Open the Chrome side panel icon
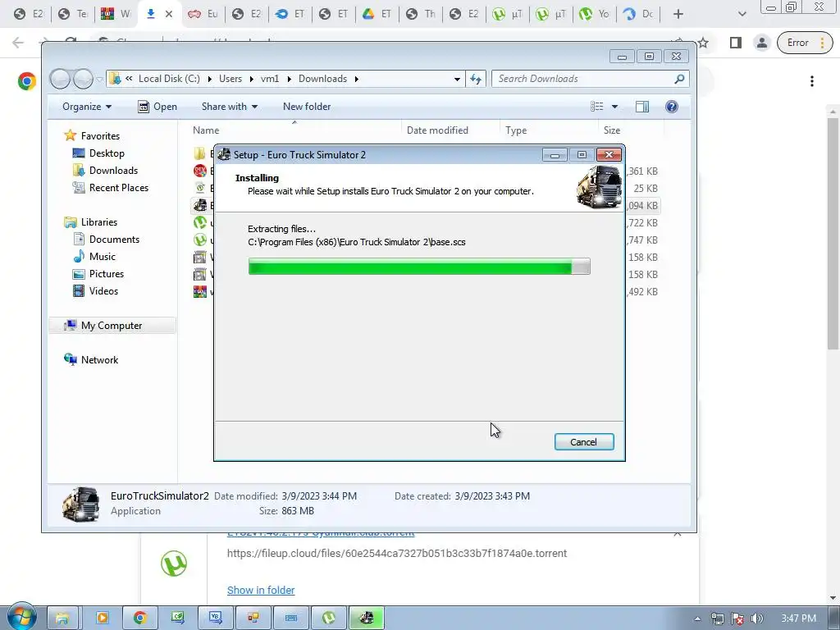This screenshot has width=840, height=630. pyautogui.click(x=736, y=43)
